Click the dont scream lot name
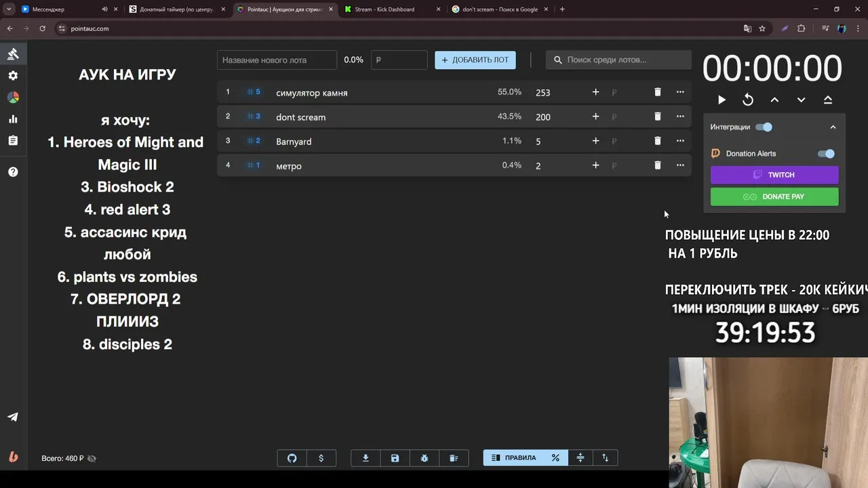This screenshot has height=488, width=868. 300,117
